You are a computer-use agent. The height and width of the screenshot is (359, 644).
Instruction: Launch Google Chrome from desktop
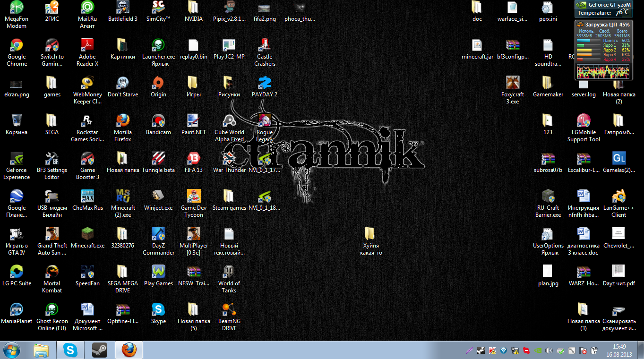click(x=17, y=52)
